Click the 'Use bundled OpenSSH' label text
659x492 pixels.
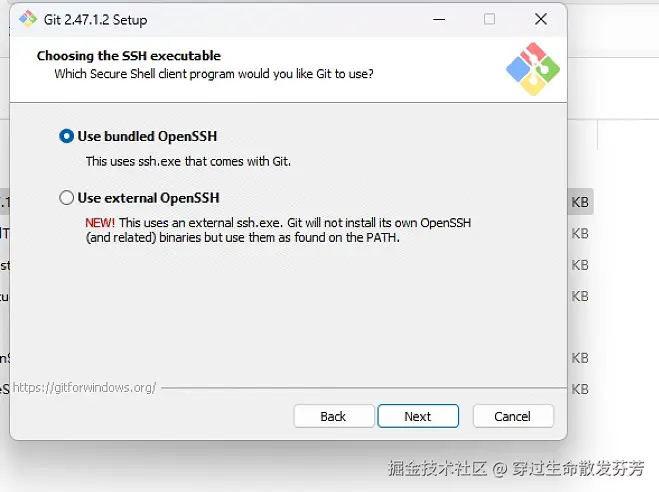147,136
